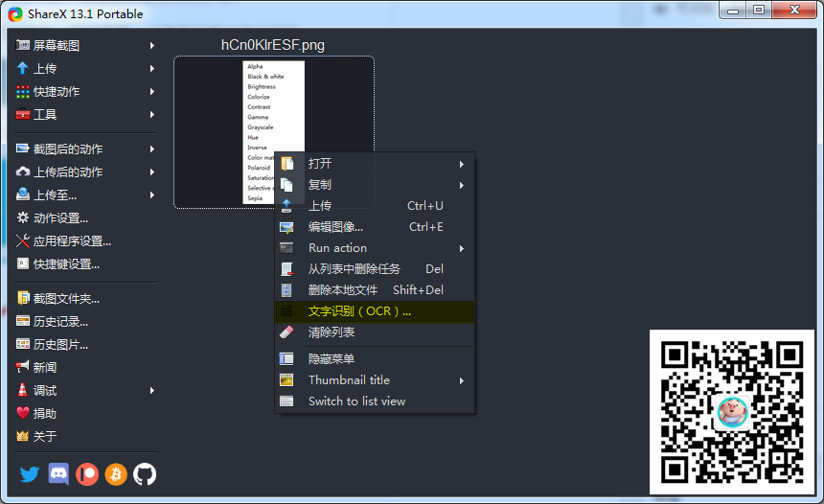This screenshot has width=824, height=504.
Task: Click the QR code image
Action: pyautogui.click(x=732, y=412)
